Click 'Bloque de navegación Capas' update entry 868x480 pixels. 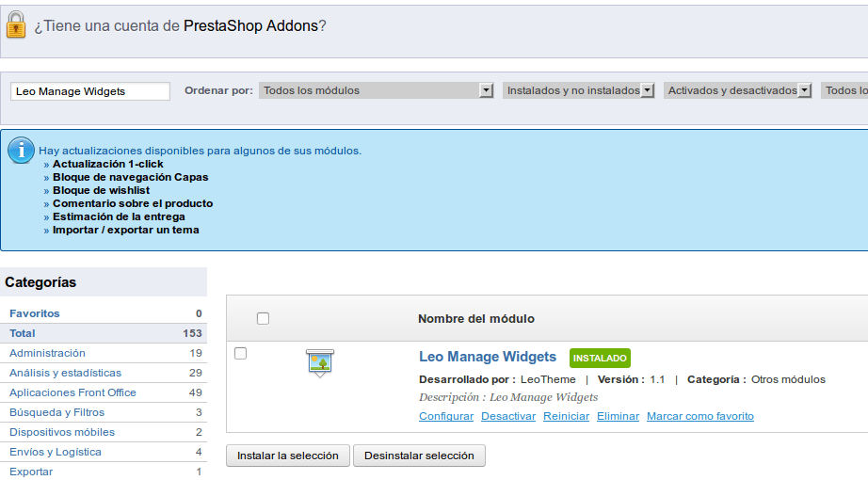(131, 178)
